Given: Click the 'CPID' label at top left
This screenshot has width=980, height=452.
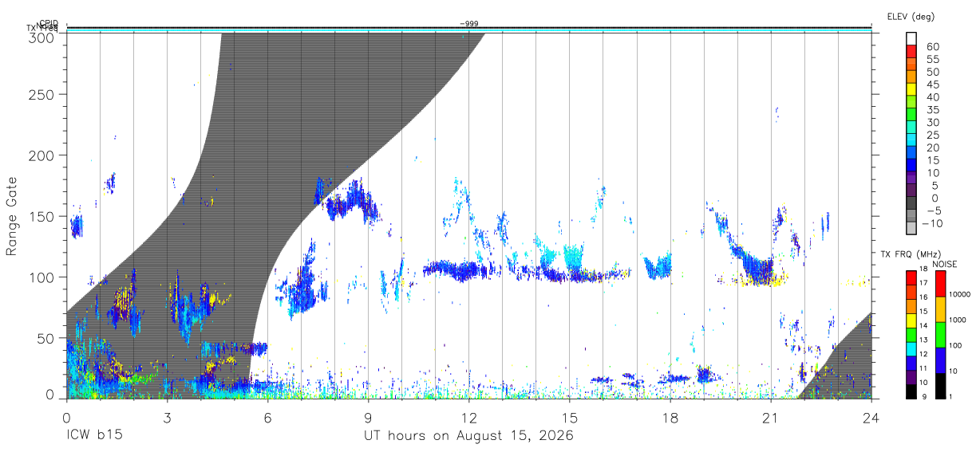Looking at the screenshot, I should 49,24.
